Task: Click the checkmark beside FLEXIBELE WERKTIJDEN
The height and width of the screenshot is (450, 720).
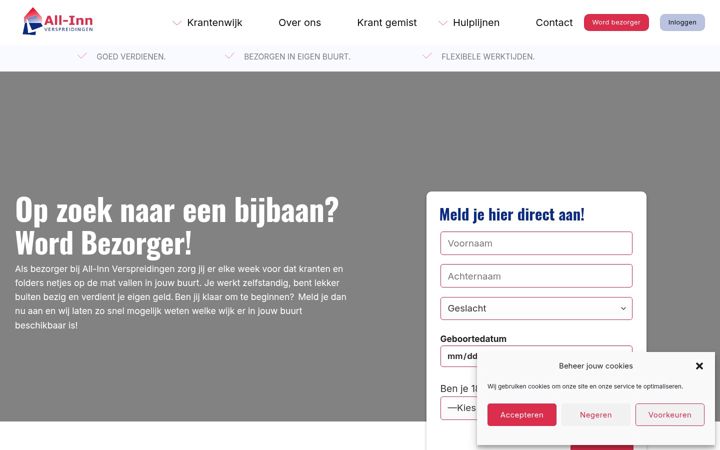Action: 427,56
